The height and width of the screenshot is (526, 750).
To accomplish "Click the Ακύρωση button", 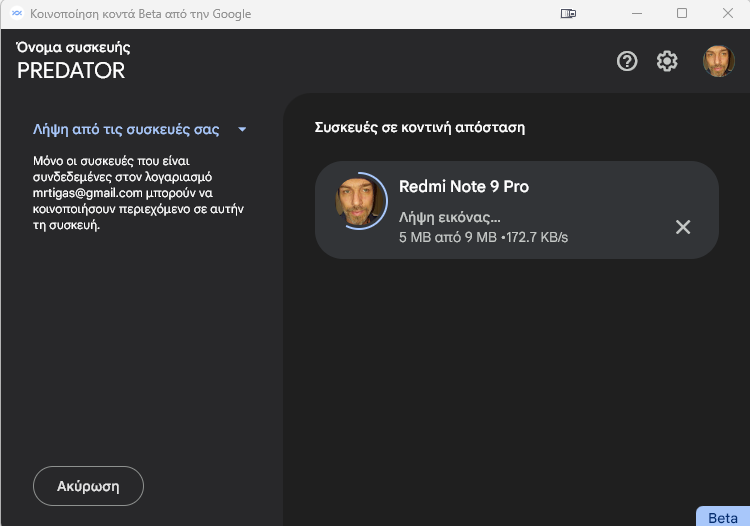I will [x=88, y=486].
